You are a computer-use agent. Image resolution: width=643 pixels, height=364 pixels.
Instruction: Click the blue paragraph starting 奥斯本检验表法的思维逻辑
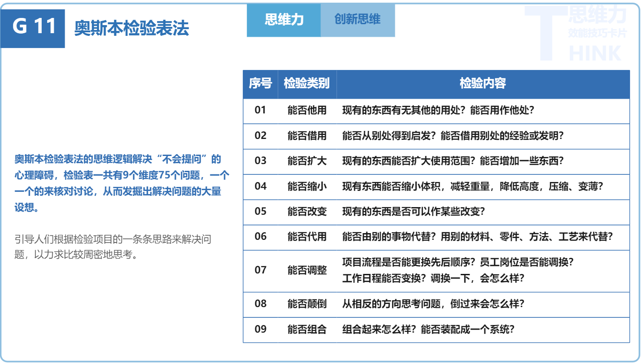pyautogui.click(x=122, y=183)
